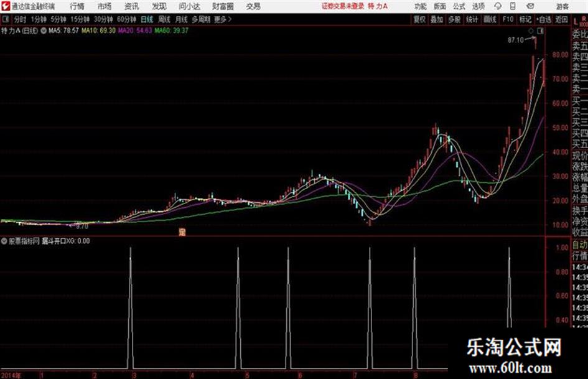Switch to the 月线 monthly tab
Viewport: 588px width, 379px height.
pos(182,19)
